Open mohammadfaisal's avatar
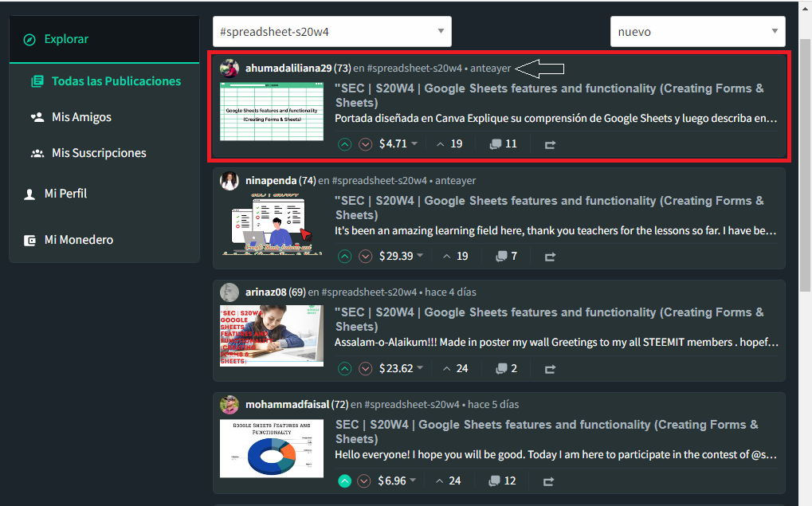The image size is (812, 506). click(x=229, y=405)
